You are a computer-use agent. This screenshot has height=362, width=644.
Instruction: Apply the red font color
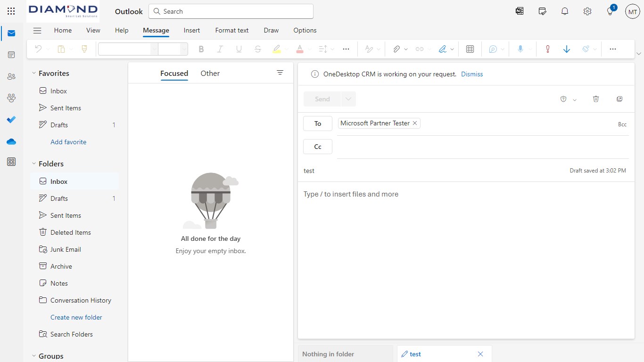point(299,49)
